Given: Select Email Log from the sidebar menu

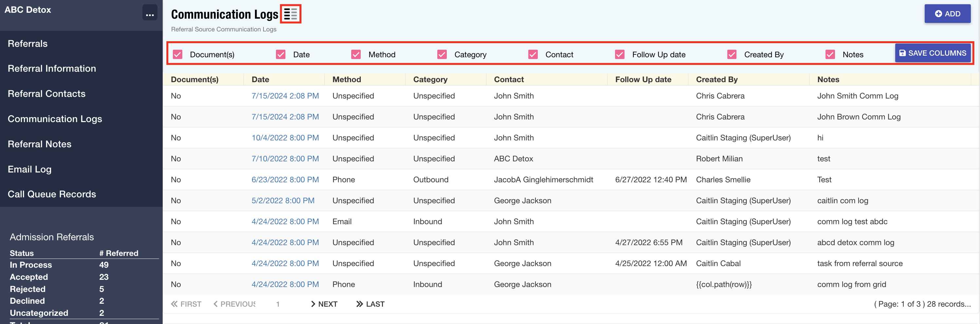Looking at the screenshot, I should click(29, 169).
